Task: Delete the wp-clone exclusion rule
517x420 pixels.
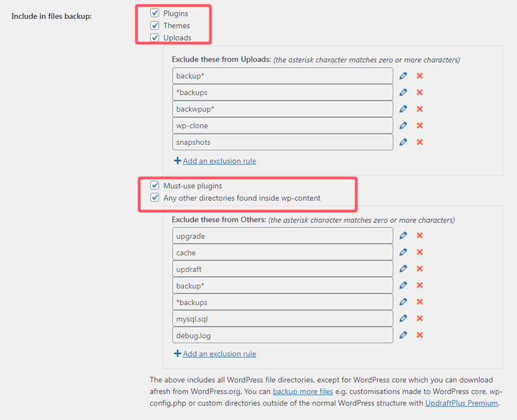Action: coord(419,126)
